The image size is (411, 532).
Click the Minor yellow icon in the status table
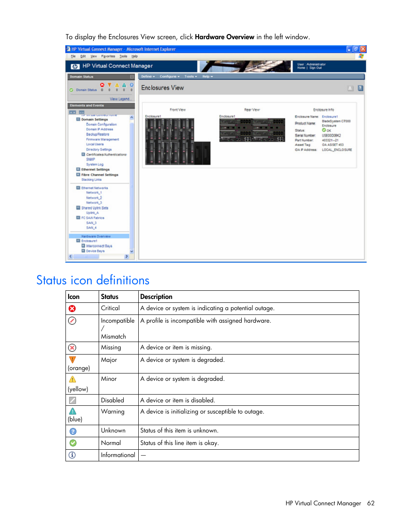click(x=72, y=379)
